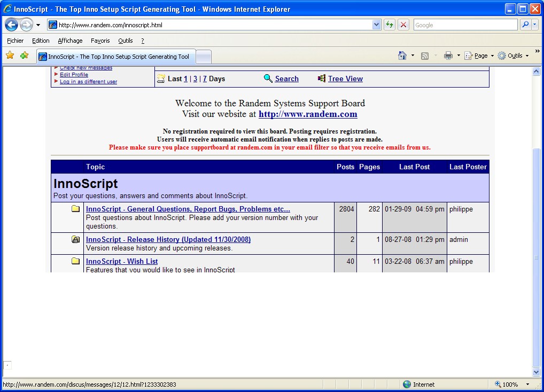
Task: Click the Favorites Center star icon
Action: tap(10, 55)
